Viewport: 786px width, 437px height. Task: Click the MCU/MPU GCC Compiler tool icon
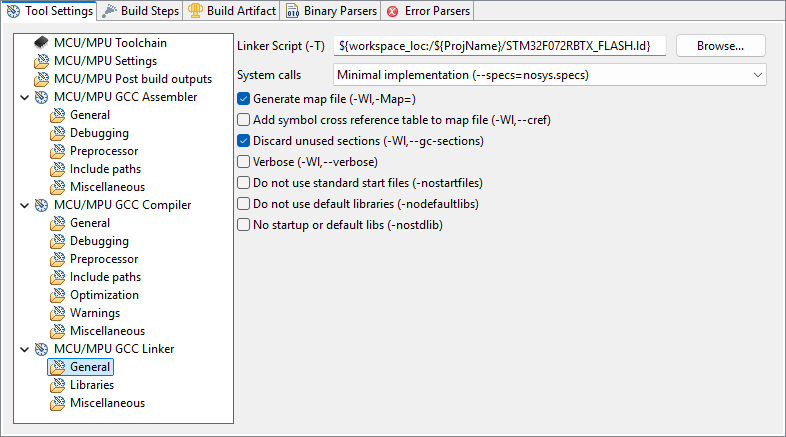pyautogui.click(x=42, y=205)
